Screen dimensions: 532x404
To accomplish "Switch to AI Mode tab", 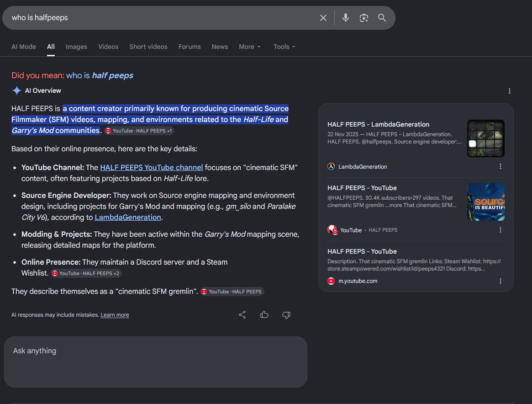I will point(24,47).
